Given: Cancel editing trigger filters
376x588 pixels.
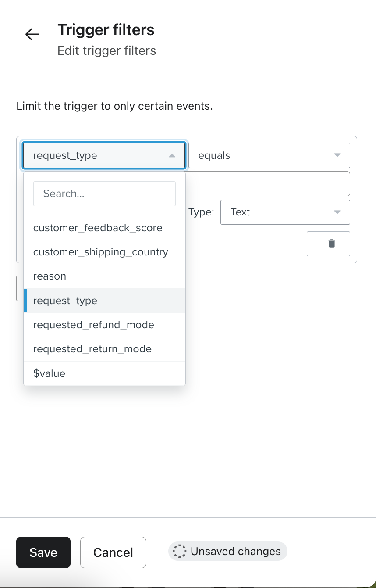Looking at the screenshot, I should [113, 552].
